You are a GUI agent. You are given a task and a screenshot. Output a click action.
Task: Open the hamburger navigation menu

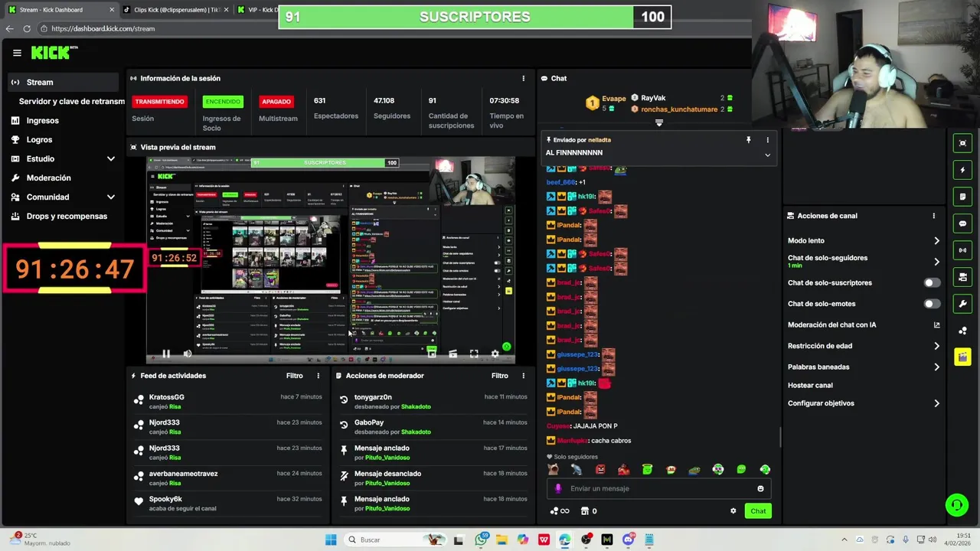pyautogui.click(x=17, y=53)
